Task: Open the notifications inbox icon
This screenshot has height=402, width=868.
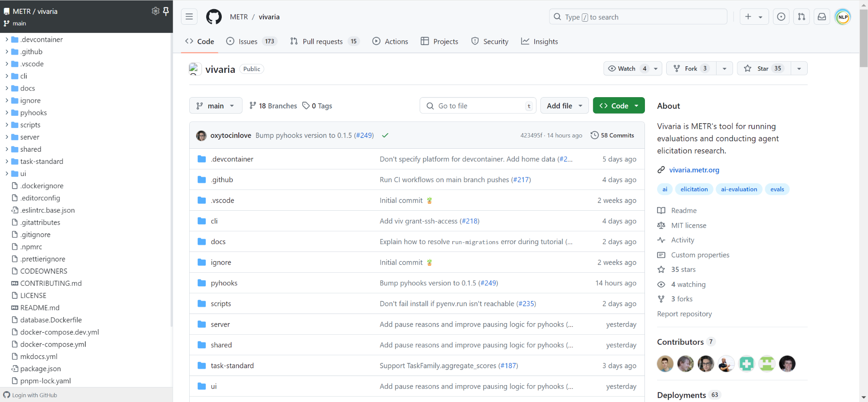Action: (822, 17)
